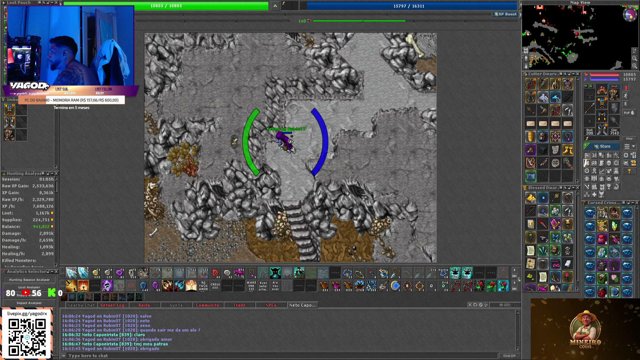This screenshot has height=360, width=640.
Task: Click the Raw XP Gain row
Action: pos(28,186)
